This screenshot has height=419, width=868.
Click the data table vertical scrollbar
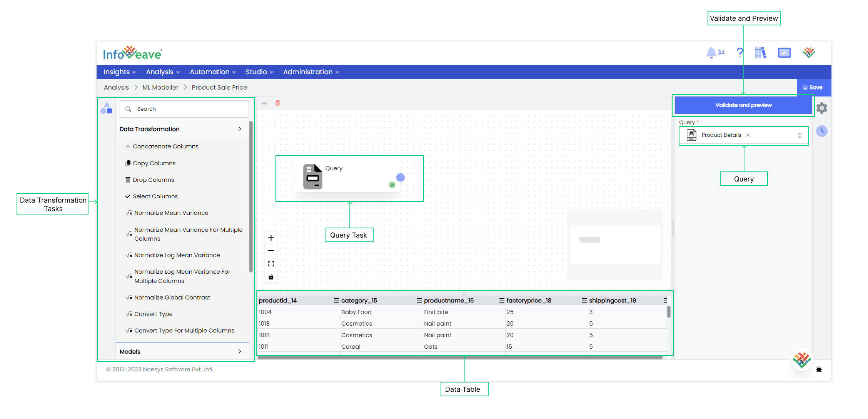click(669, 312)
